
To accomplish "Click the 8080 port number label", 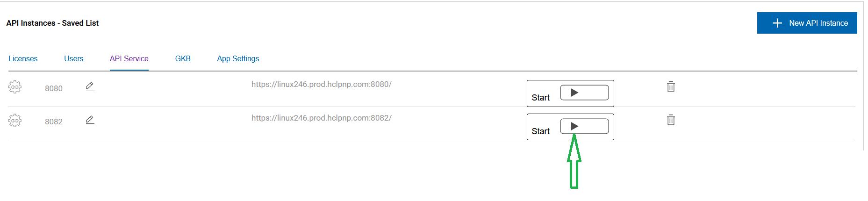I will pyautogui.click(x=54, y=88).
